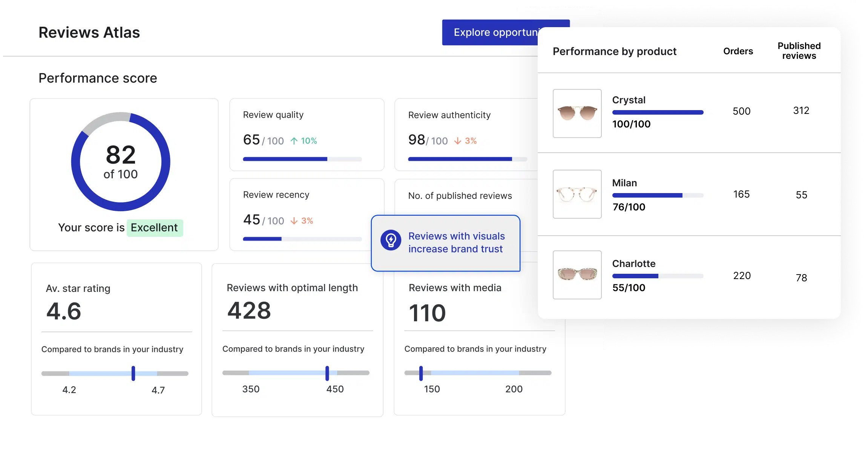Open the Crystal sunglasses thumbnail
The image size is (868, 451).
(x=577, y=114)
